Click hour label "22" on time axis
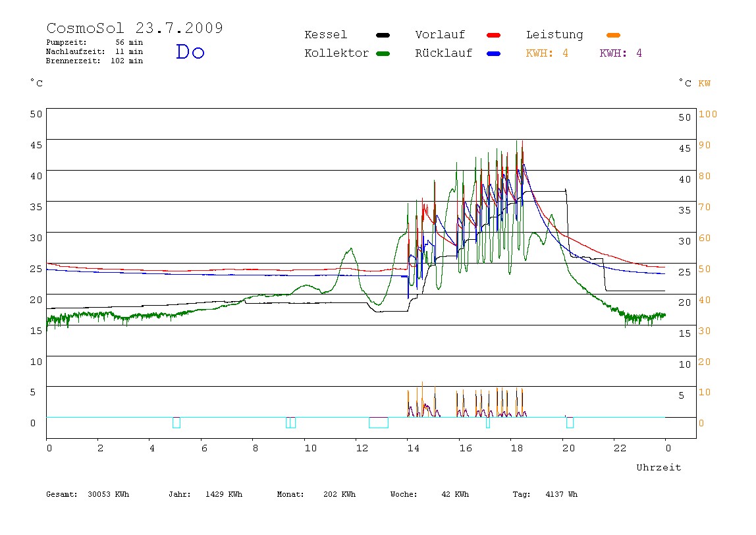This screenshot has width=756, height=535. [x=620, y=448]
